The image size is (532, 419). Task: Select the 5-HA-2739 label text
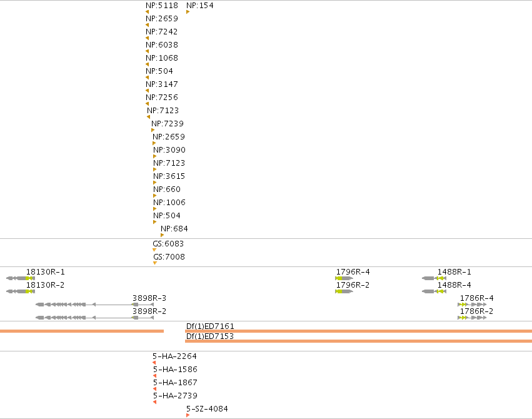click(x=176, y=396)
